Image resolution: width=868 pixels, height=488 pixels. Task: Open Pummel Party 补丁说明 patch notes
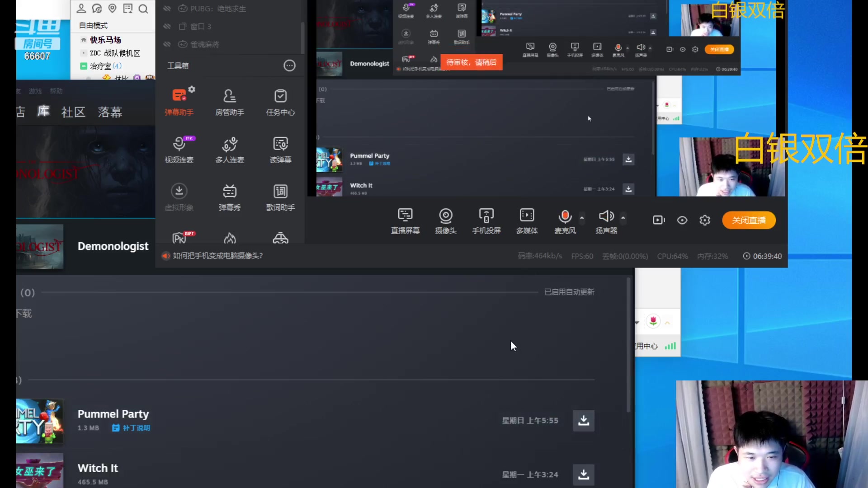coord(131,428)
